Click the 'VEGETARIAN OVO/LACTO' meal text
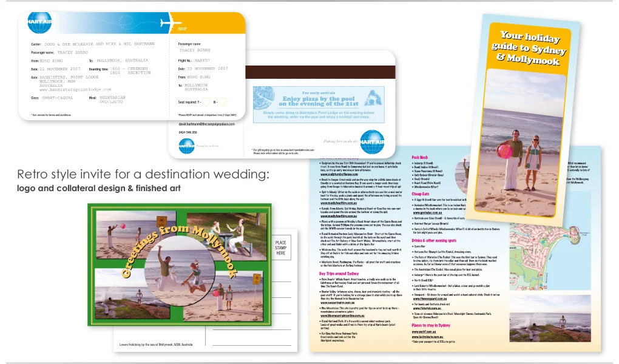 point(112,99)
